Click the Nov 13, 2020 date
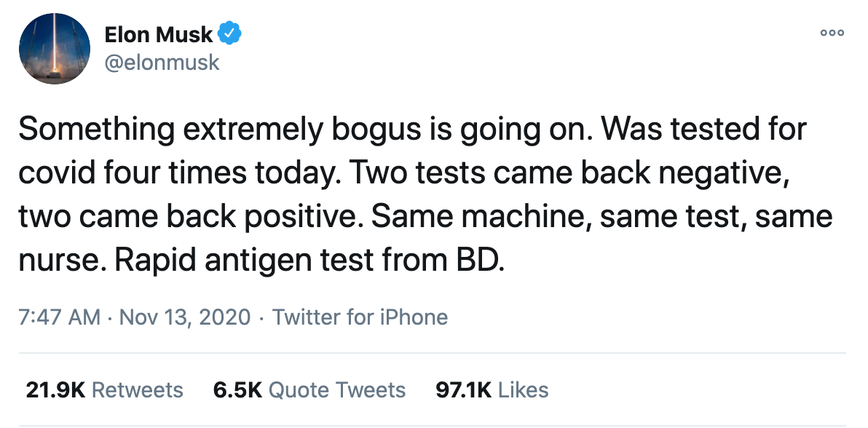Screen dimensions: 868x428 pos(184,317)
